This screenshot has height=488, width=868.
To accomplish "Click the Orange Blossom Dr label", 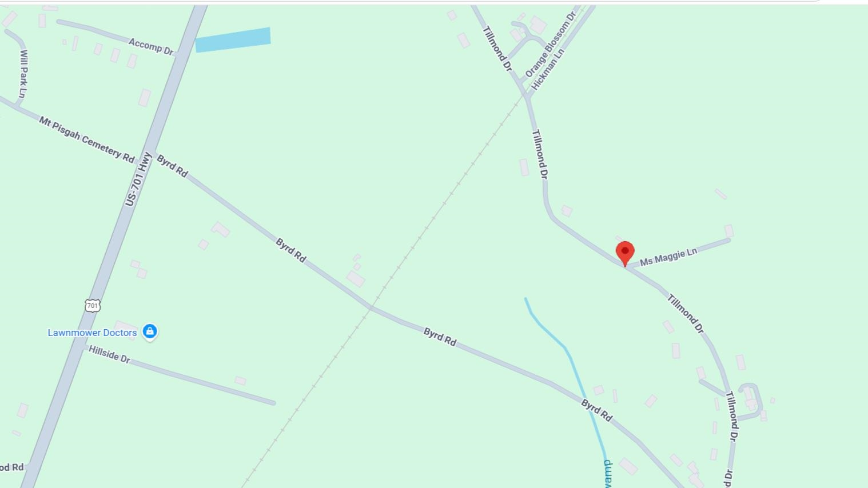I will tap(550, 45).
